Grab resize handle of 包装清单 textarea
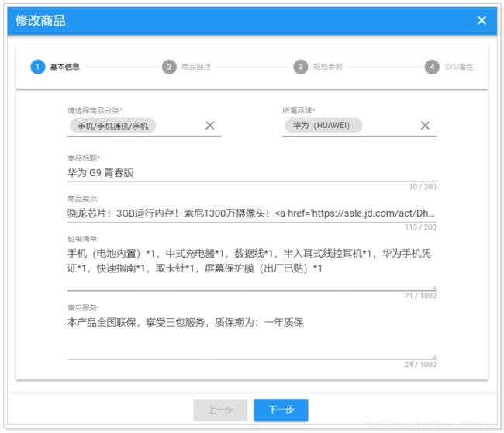This screenshot has height=433, width=504. coord(433,288)
